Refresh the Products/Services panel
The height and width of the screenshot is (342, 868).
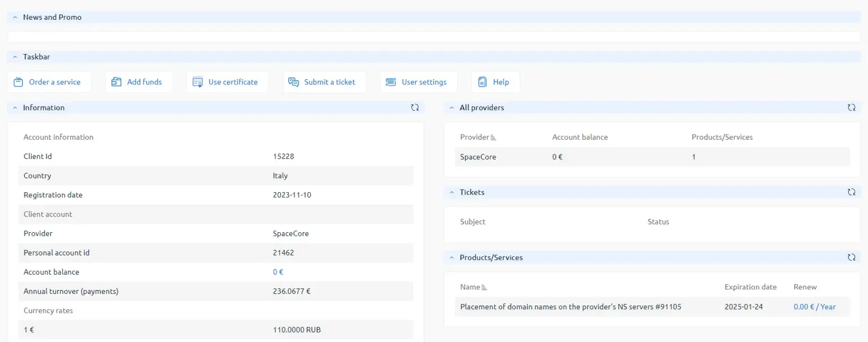(852, 257)
